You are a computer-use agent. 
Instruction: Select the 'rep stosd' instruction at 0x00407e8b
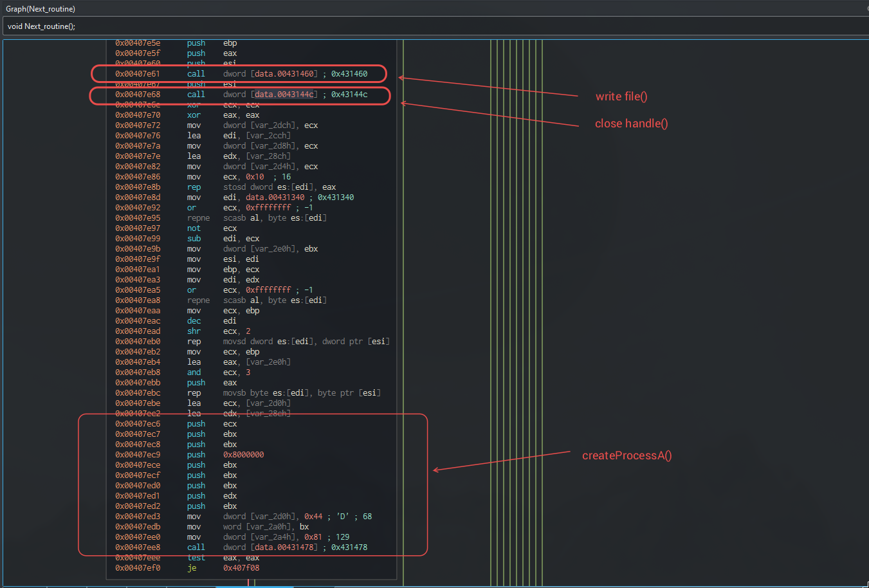pos(225,187)
